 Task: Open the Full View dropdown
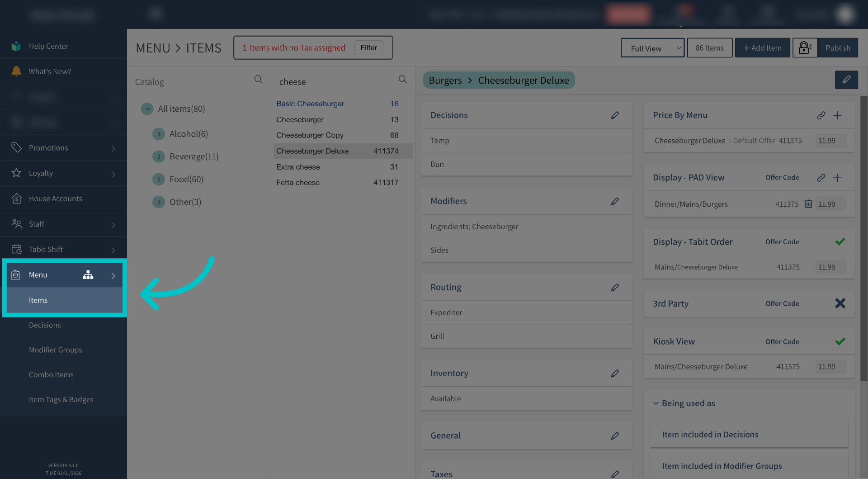click(652, 48)
